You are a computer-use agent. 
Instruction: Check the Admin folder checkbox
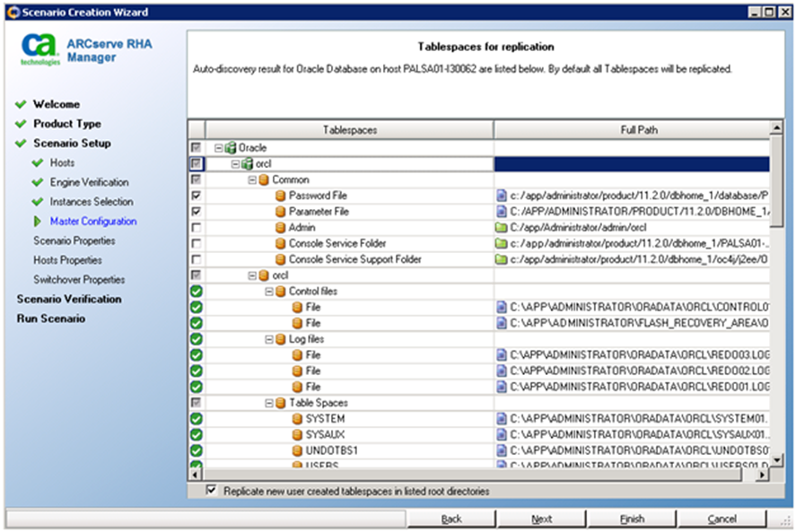[197, 227]
